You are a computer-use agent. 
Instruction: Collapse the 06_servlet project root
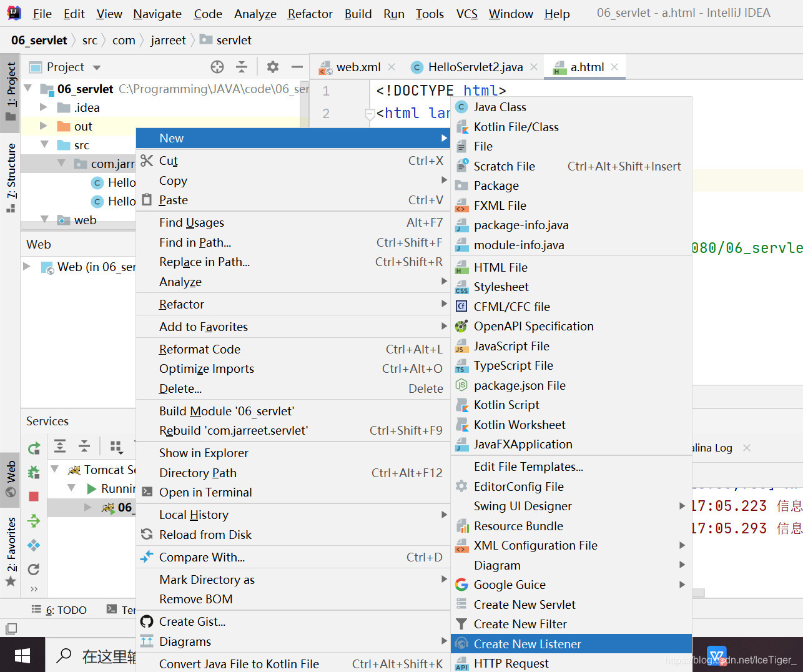point(28,89)
